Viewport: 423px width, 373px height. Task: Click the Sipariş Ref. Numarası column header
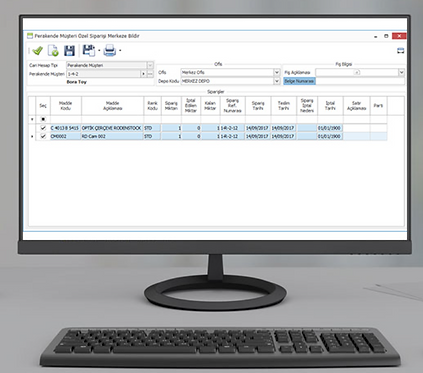tap(233, 106)
